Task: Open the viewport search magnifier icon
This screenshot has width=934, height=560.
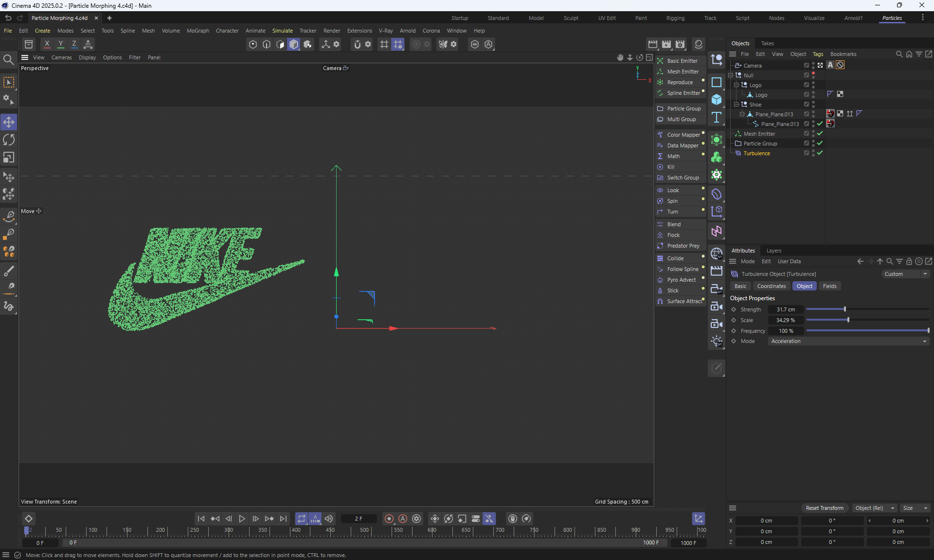Action: point(8,60)
